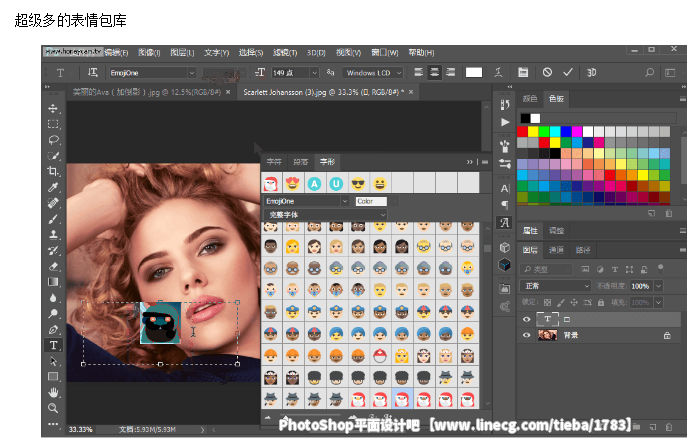The image size is (687, 444).
Task: Select the Crop tool
Action: (53, 171)
